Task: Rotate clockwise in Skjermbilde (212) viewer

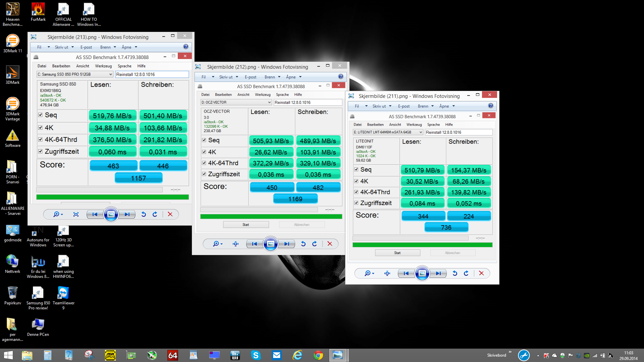Action: [315, 244]
